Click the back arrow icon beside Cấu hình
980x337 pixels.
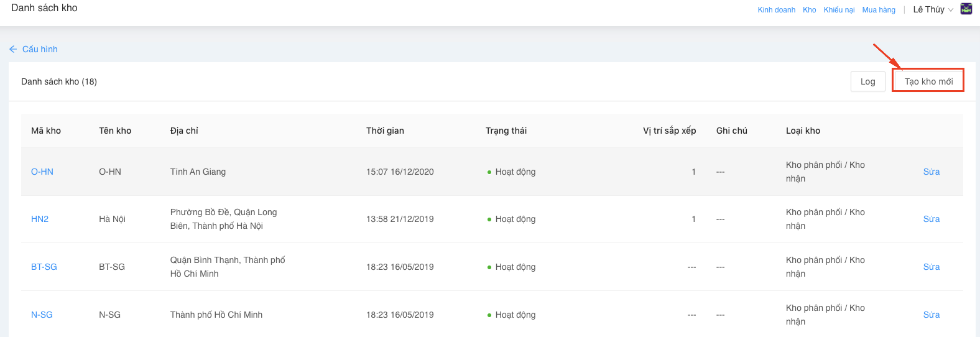[13, 49]
